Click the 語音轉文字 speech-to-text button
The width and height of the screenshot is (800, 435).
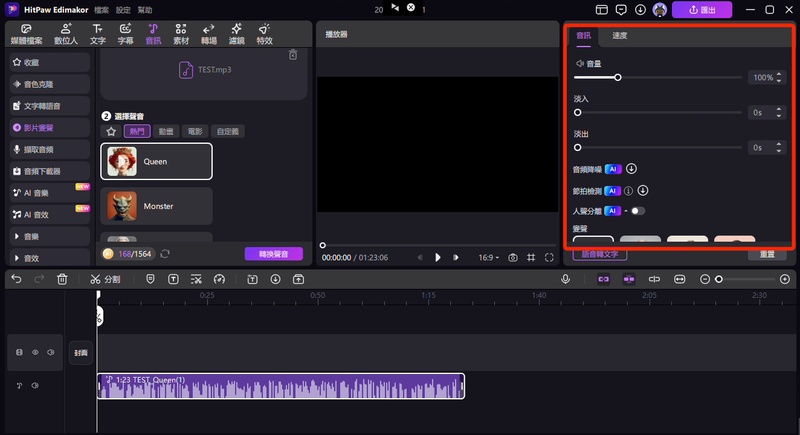click(600, 254)
